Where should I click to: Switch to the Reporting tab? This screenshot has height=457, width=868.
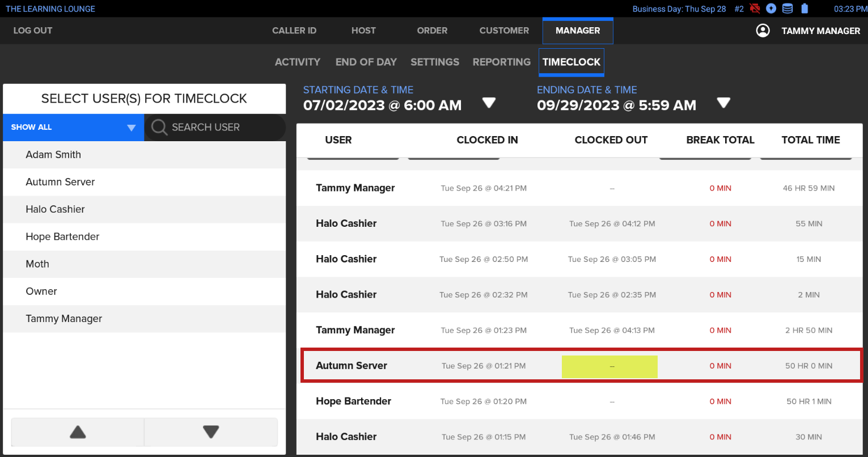501,62
